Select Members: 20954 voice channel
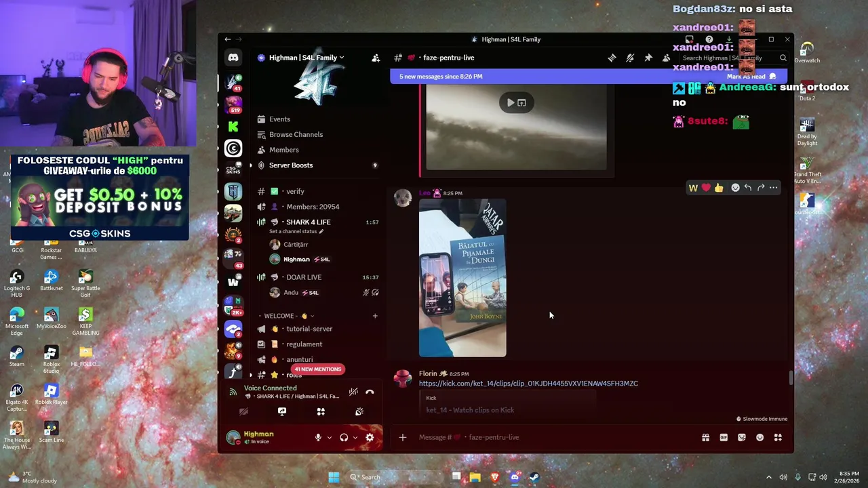 tap(313, 207)
